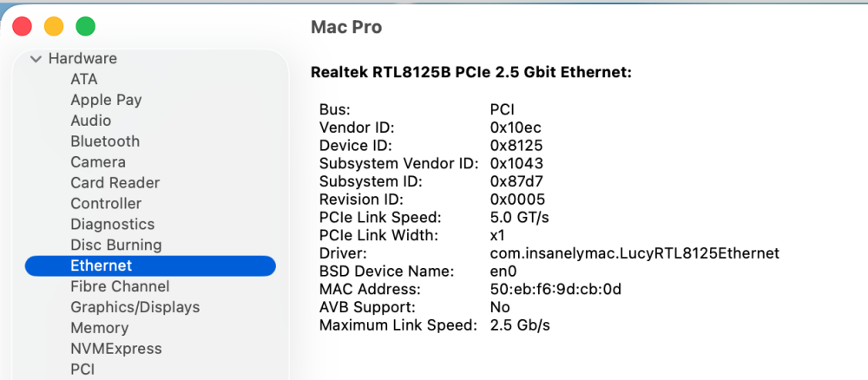Screen dimensions: 868x380
Task: Collapse the Hardware section chevron
Action: click(x=36, y=59)
